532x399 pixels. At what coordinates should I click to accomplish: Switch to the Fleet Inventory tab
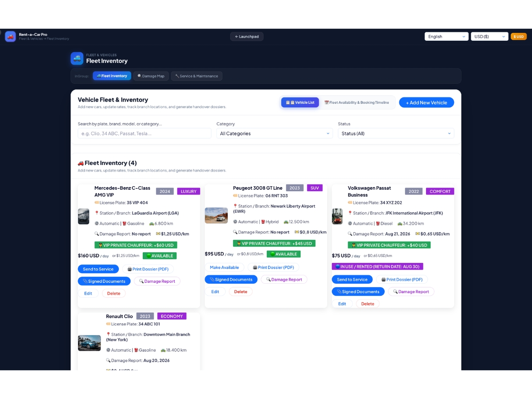tap(112, 76)
